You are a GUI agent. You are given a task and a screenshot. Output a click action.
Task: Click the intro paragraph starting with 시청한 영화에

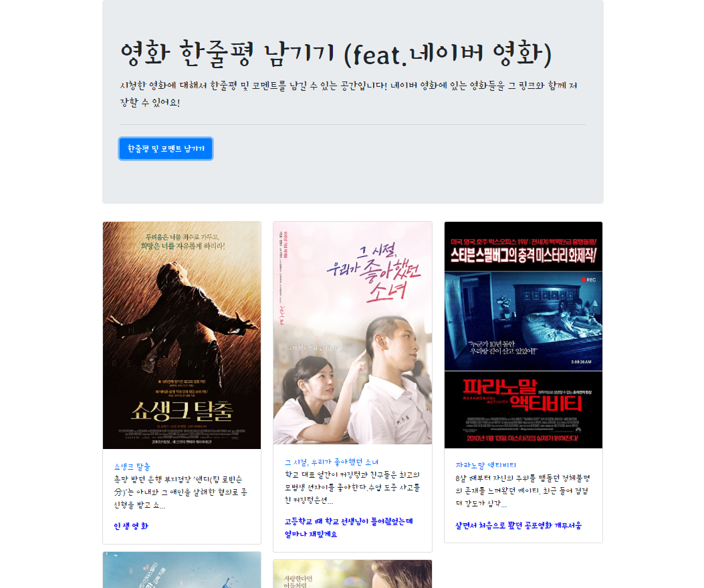tap(349, 94)
